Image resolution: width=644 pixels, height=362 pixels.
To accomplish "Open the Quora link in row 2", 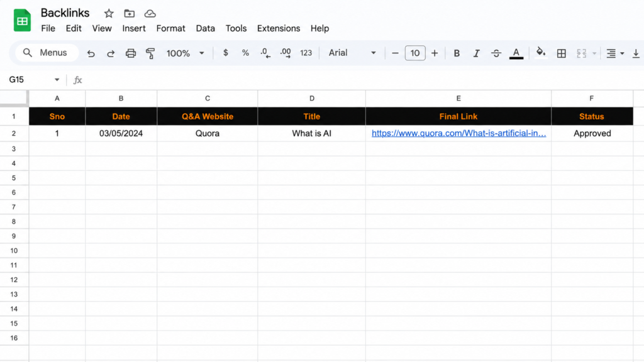I will point(458,133).
